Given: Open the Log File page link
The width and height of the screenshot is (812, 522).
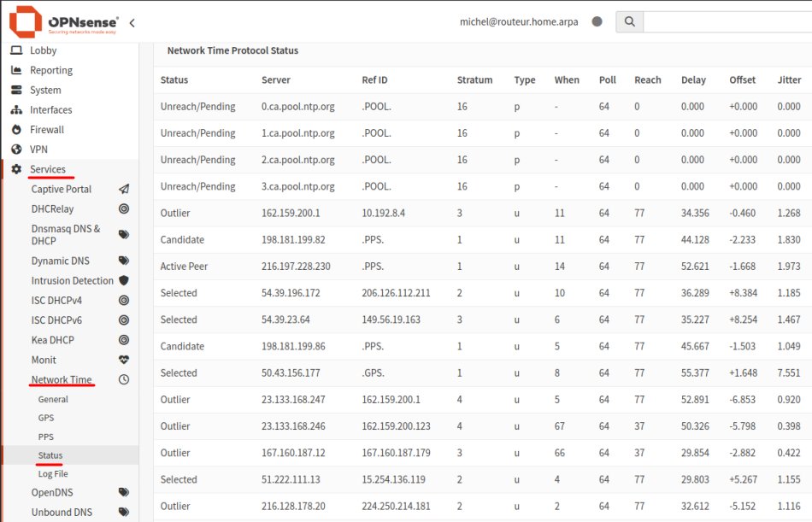Looking at the screenshot, I should coord(53,474).
